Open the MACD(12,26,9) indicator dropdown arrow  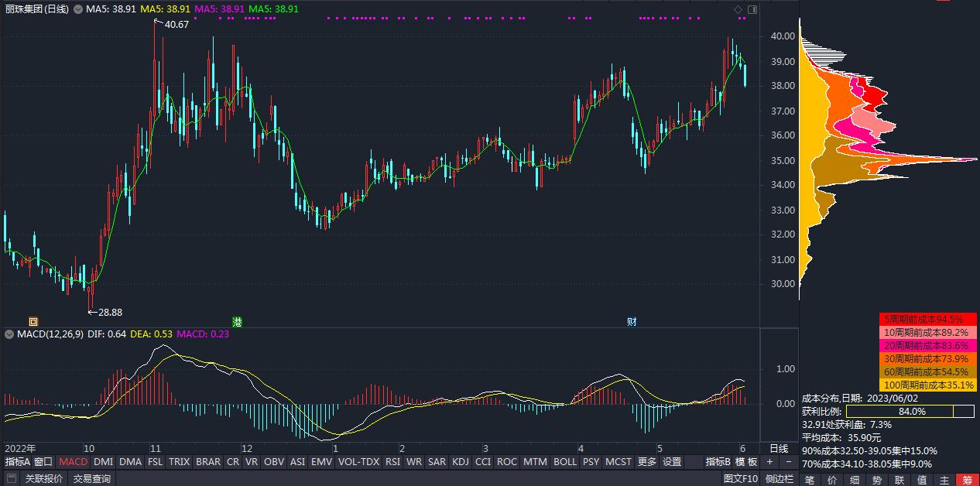[x=9, y=334]
